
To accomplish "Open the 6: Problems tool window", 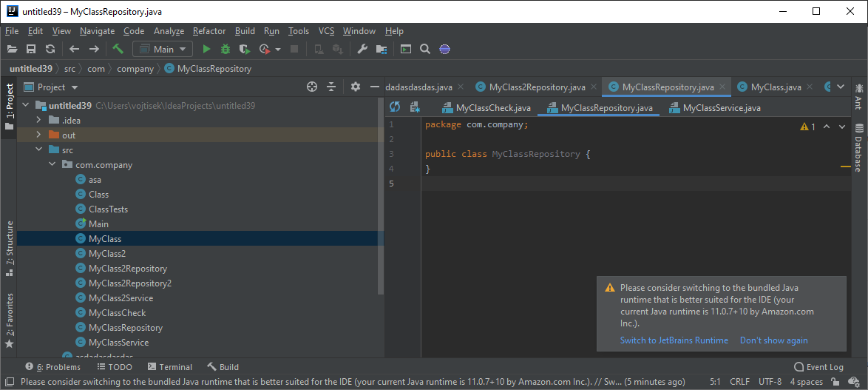I will point(53,367).
